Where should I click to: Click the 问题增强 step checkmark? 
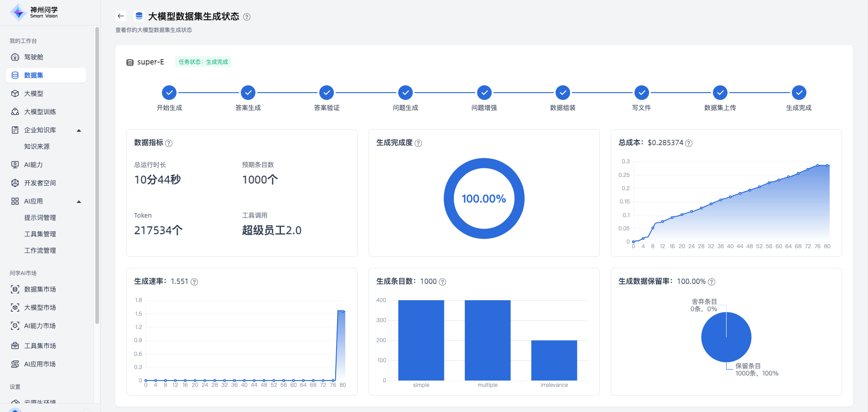484,93
